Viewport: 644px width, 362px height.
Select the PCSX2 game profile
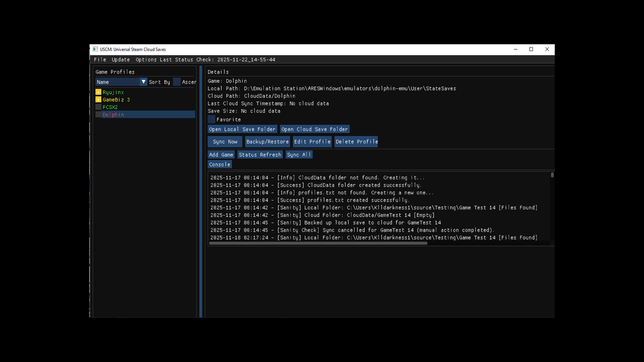point(110,107)
